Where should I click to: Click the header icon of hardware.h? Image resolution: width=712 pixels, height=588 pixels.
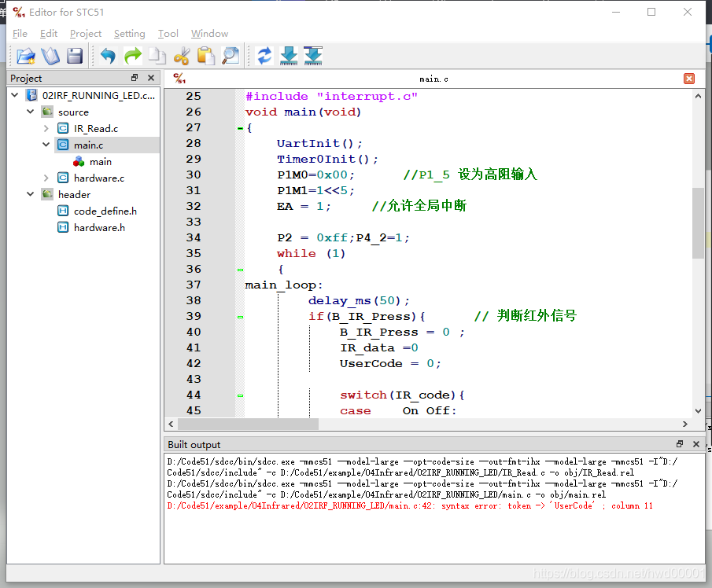click(x=63, y=227)
